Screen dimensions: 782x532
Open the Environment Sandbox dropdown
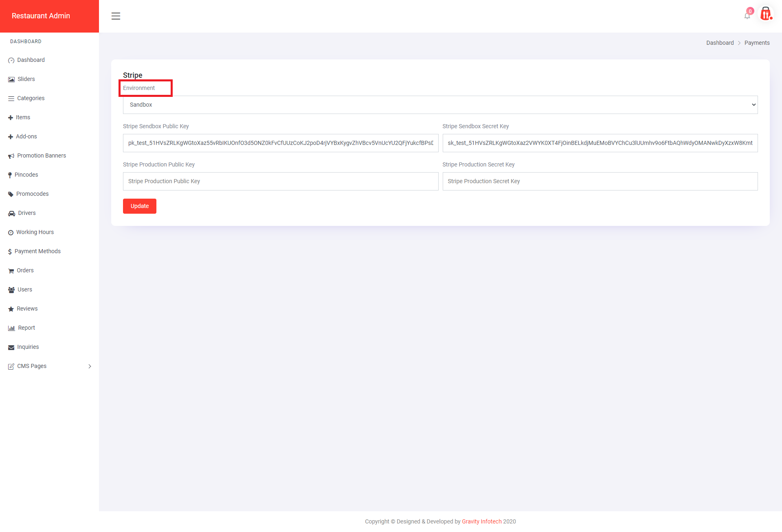tap(440, 105)
